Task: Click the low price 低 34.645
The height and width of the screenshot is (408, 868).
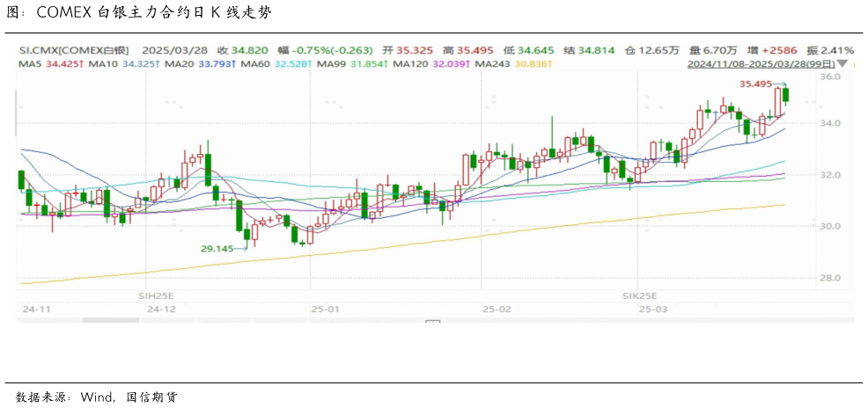Action: [x=527, y=50]
